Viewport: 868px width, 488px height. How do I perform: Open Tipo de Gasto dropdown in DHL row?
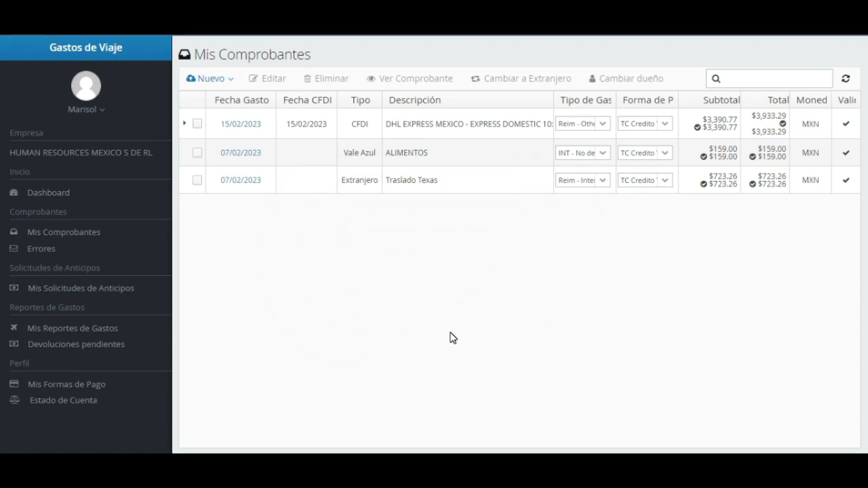click(x=583, y=123)
